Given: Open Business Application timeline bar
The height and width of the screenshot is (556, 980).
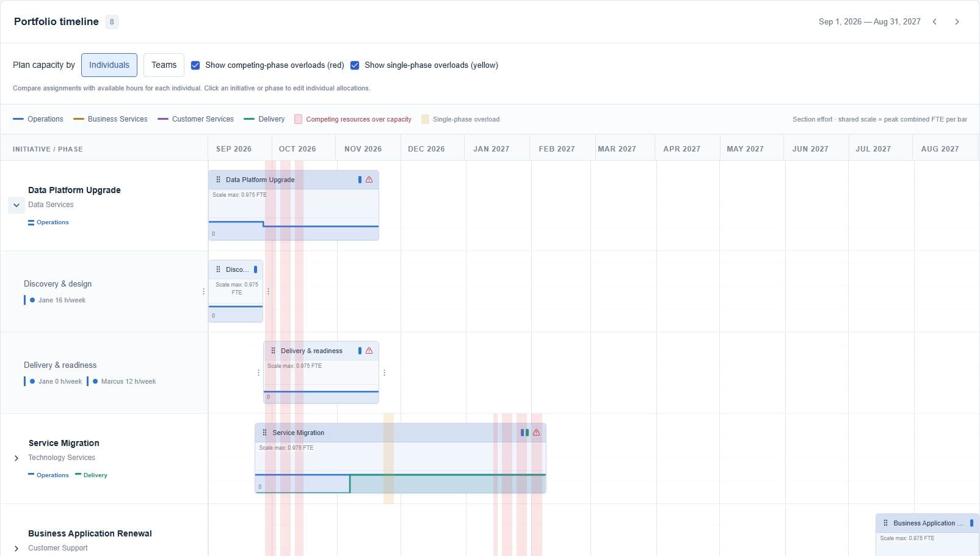Looking at the screenshot, I should pos(927,535).
